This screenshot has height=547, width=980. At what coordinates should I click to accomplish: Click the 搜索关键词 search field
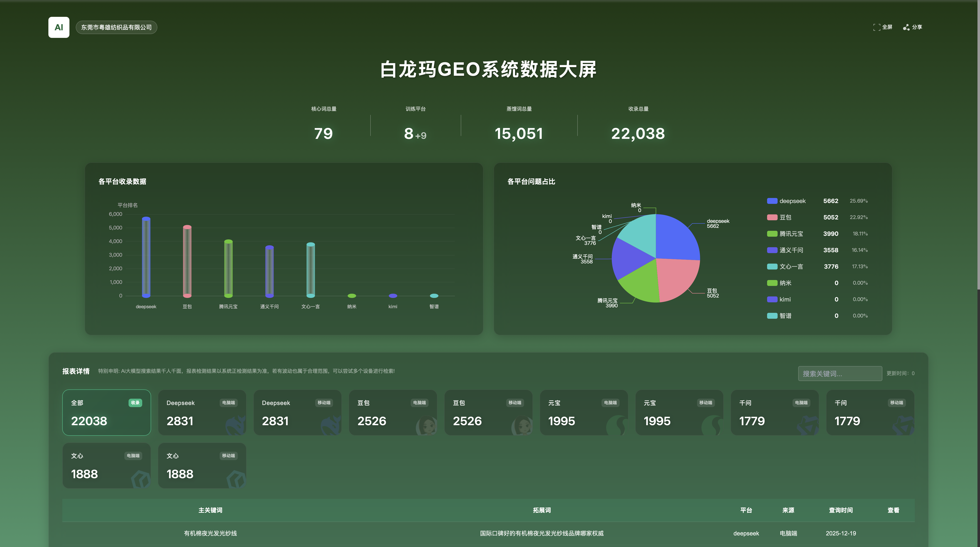click(x=840, y=374)
